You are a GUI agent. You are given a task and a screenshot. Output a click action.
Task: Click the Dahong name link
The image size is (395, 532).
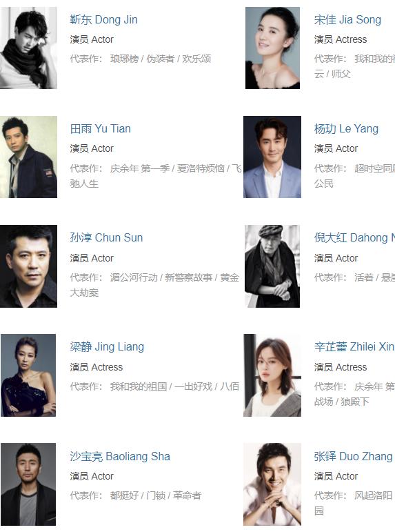pyautogui.click(x=354, y=237)
